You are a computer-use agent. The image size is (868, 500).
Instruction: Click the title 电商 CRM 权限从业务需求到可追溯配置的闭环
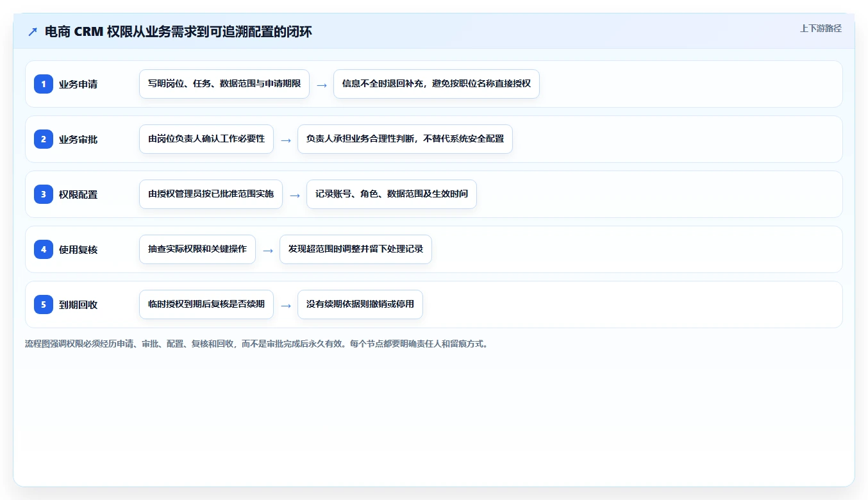(x=178, y=31)
